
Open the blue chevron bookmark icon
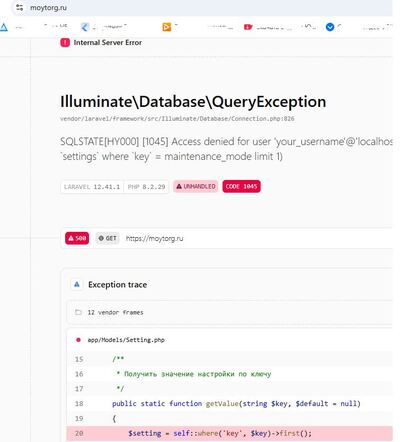(85, 27)
